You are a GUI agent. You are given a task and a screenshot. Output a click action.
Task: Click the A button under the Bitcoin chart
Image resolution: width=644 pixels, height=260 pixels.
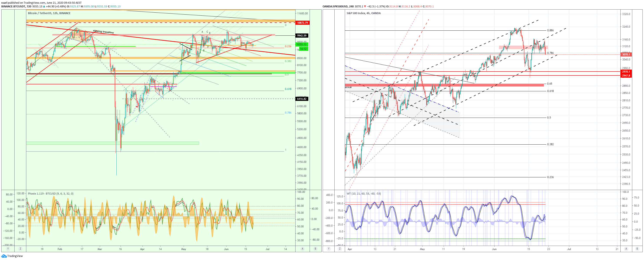click(302, 249)
